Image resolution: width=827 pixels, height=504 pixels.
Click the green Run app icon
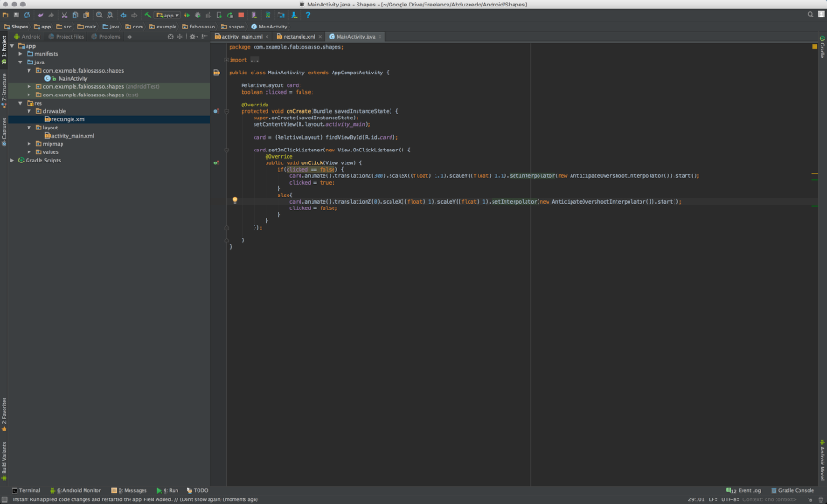coord(187,16)
